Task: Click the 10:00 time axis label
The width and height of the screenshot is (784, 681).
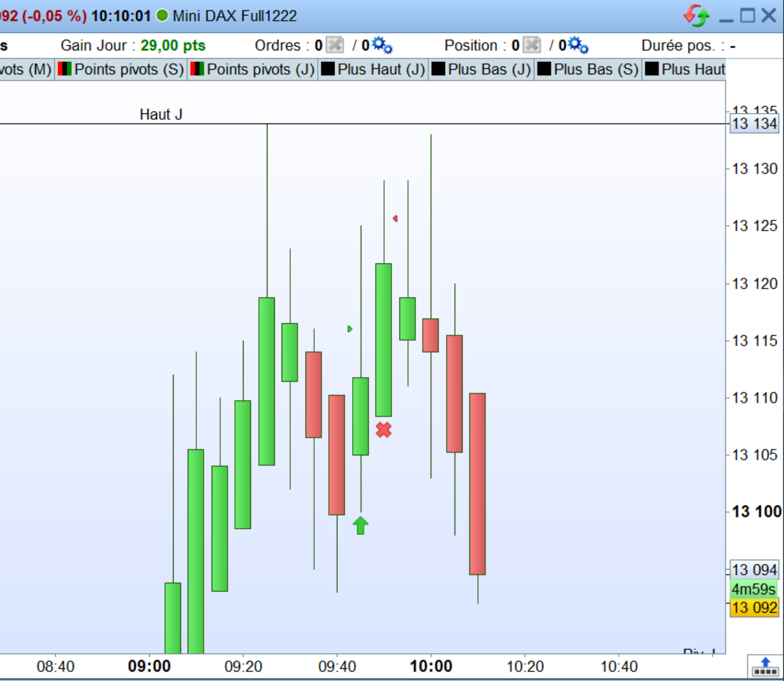Action: tap(431, 666)
